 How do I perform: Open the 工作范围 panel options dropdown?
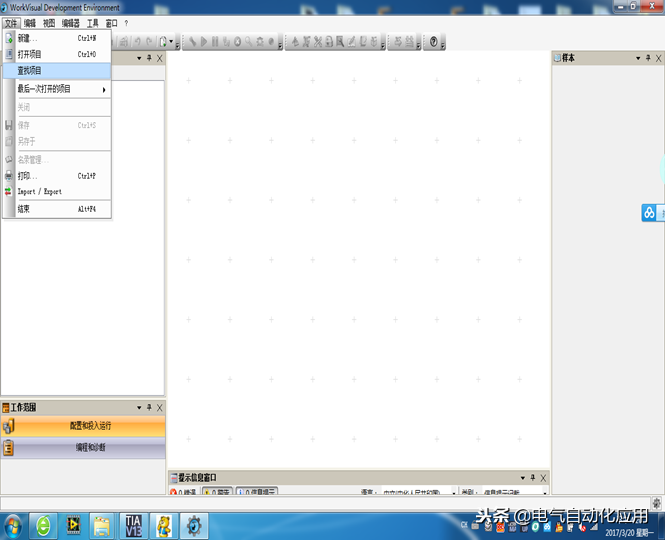[138, 408]
